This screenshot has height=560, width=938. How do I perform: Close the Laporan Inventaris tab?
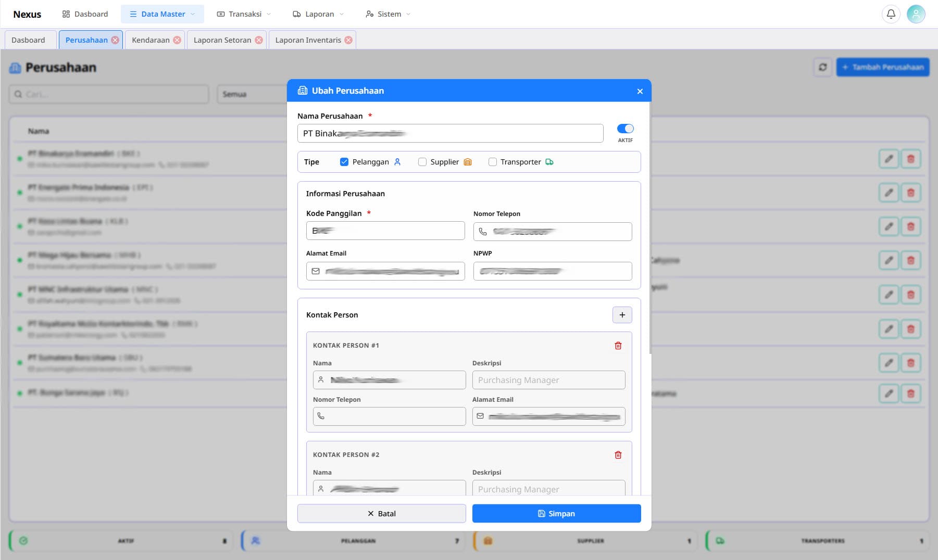click(348, 40)
